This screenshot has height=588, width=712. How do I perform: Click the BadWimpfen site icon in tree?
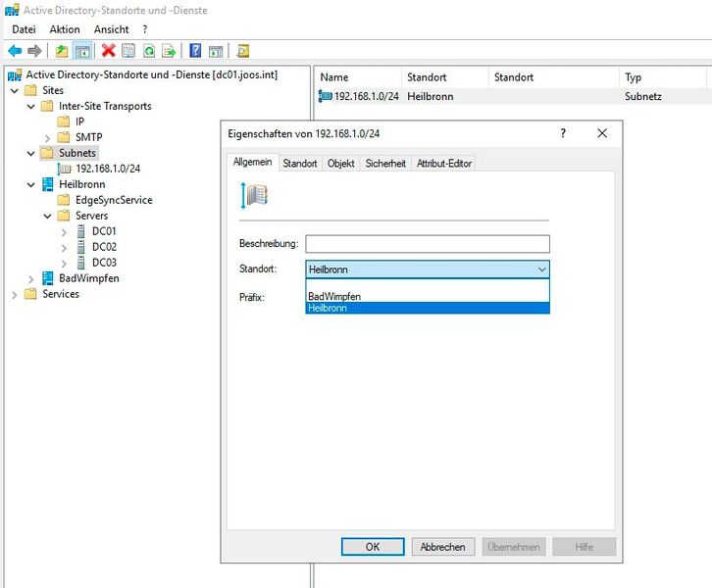(48, 278)
